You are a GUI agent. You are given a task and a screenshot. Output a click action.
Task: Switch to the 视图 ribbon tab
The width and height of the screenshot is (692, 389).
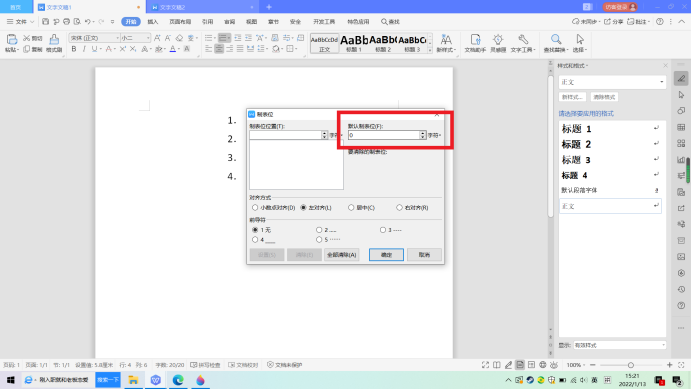(x=252, y=22)
